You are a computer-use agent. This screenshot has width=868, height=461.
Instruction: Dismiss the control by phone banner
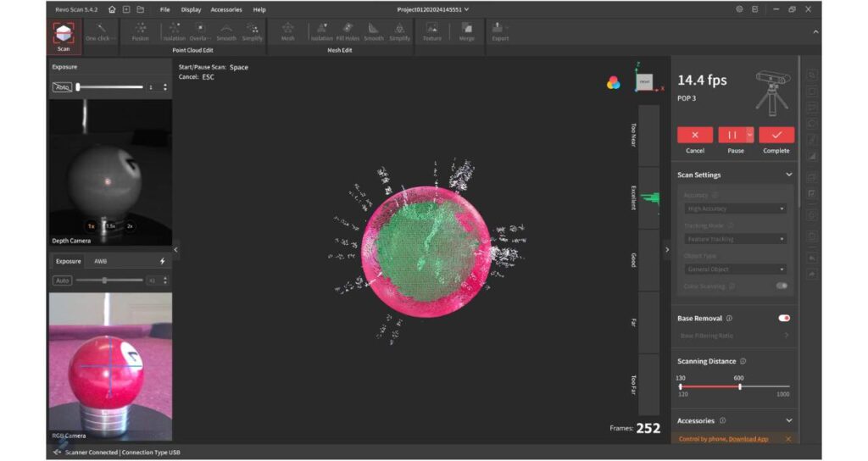[788, 439]
